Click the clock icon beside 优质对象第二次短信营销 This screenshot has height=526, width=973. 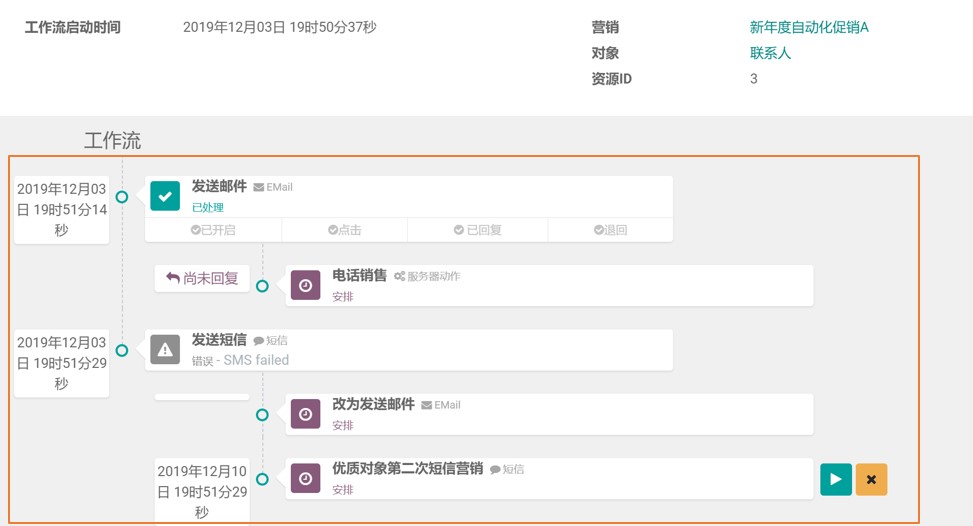coord(305,479)
